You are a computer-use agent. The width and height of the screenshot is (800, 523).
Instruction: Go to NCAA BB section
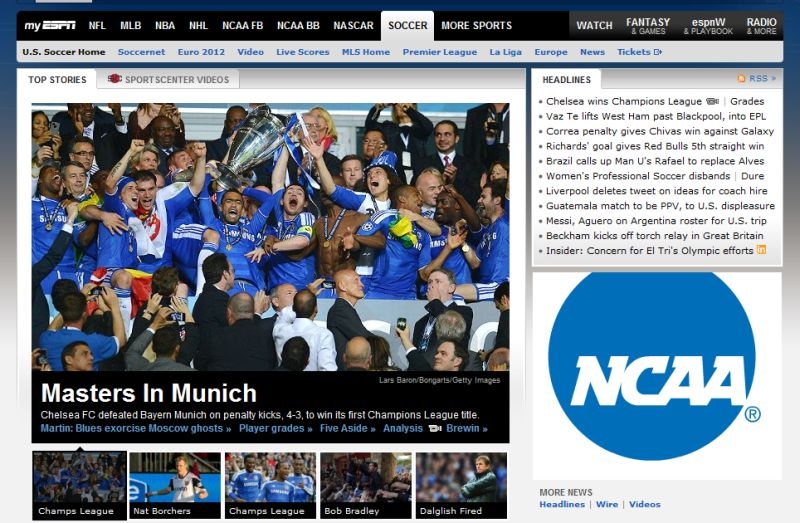point(298,26)
